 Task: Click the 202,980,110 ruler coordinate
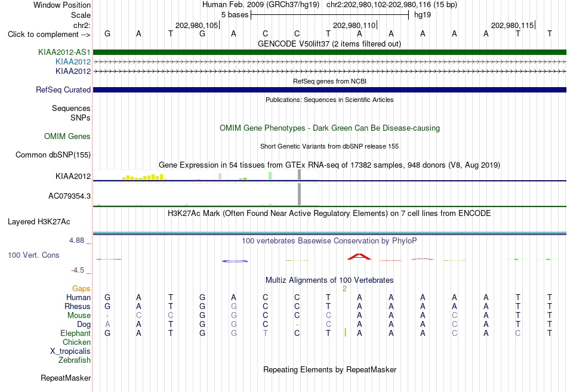coord(355,25)
